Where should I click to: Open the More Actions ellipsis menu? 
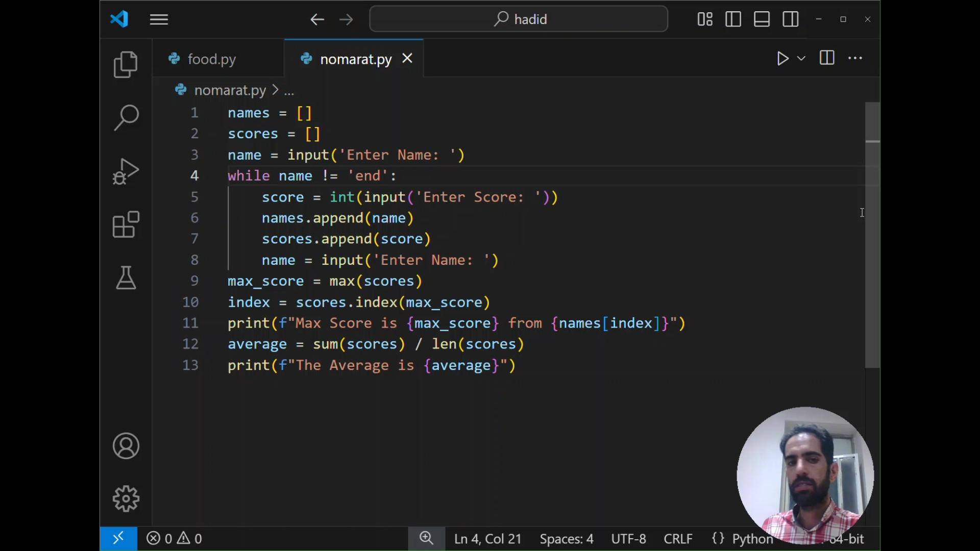coord(855,59)
